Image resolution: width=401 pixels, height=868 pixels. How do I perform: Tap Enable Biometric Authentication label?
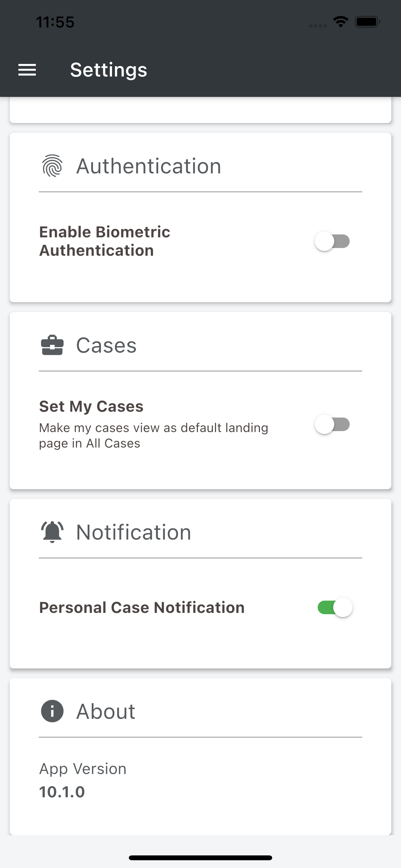tap(105, 241)
